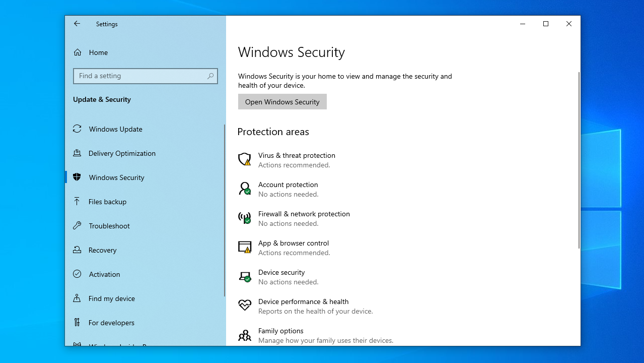Open Delivery Optimization settings
The image size is (644, 363).
tap(122, 153)
